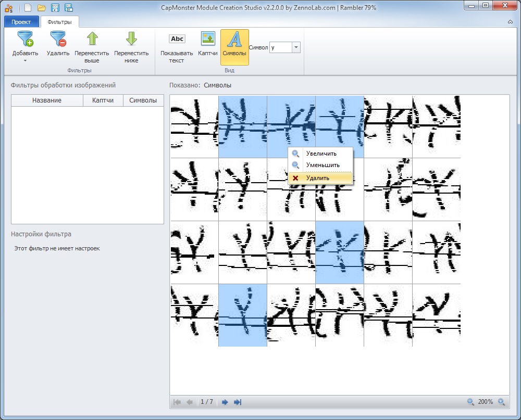Switch view to Капчи
Screen dimensions: 521x420
(x=208, y=40)
